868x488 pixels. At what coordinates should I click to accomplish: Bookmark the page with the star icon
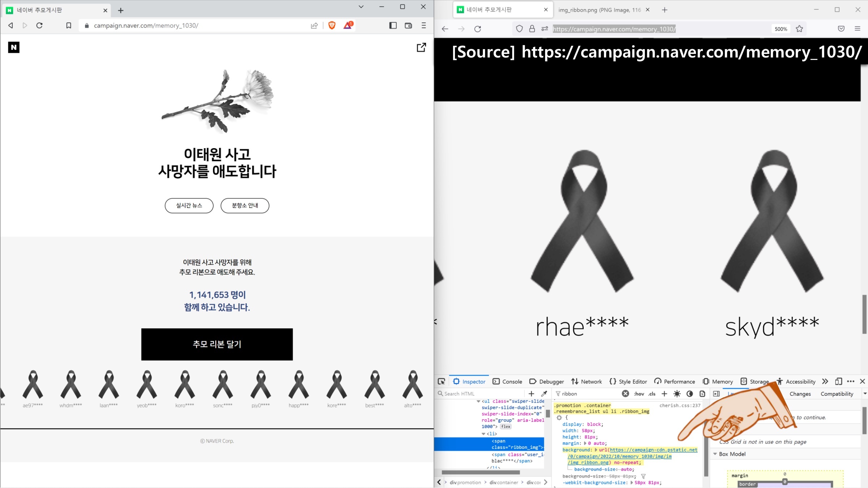pos(799,29)
